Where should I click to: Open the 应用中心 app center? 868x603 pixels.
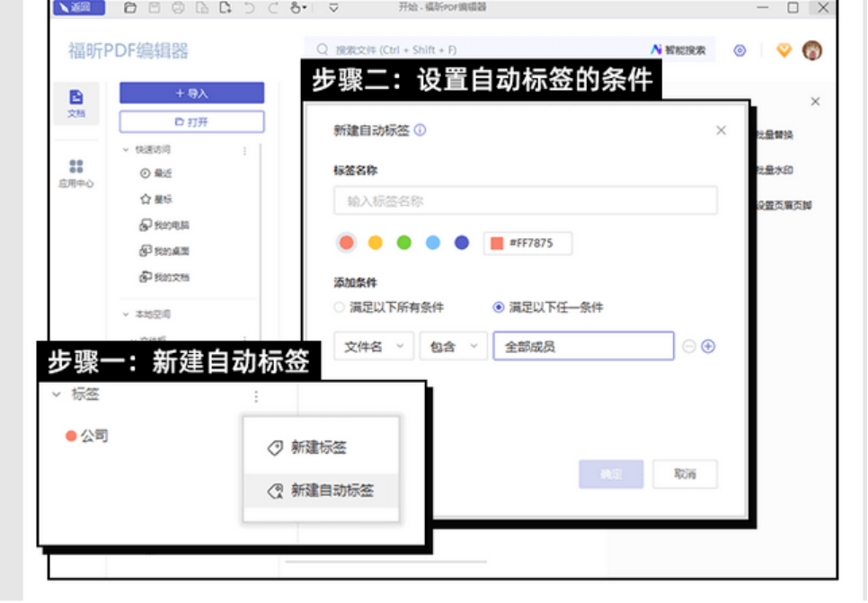coord(76,173)
